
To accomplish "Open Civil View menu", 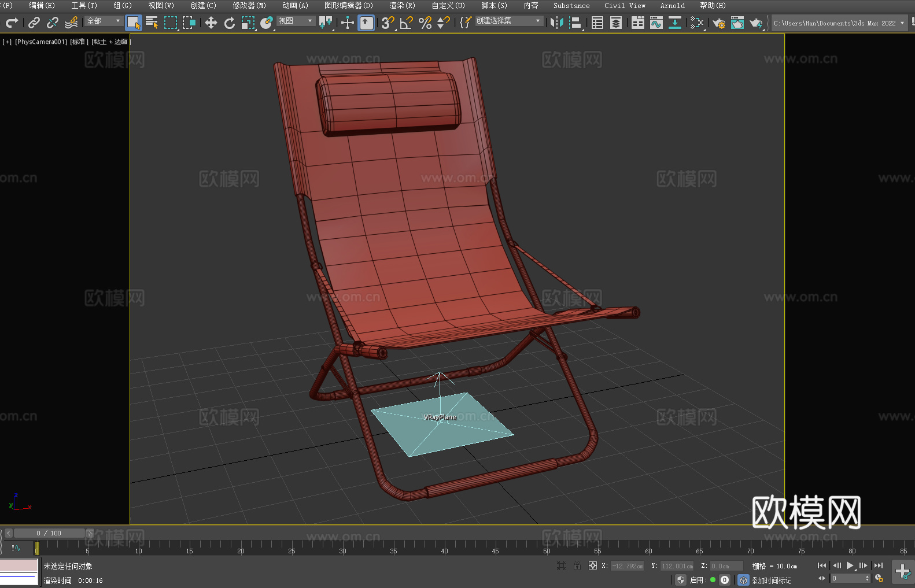I will point(625,5).
